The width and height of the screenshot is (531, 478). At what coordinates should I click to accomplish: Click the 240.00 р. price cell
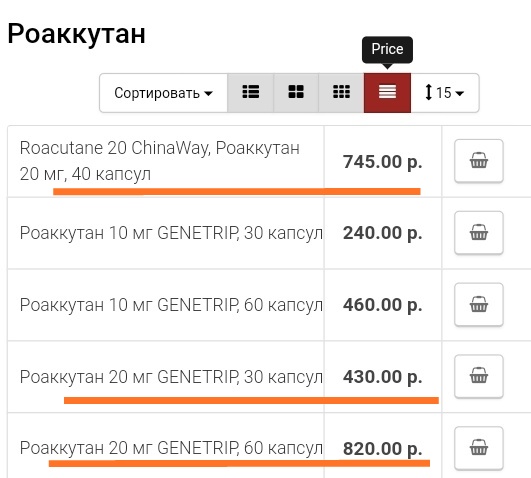click(383, 233)
